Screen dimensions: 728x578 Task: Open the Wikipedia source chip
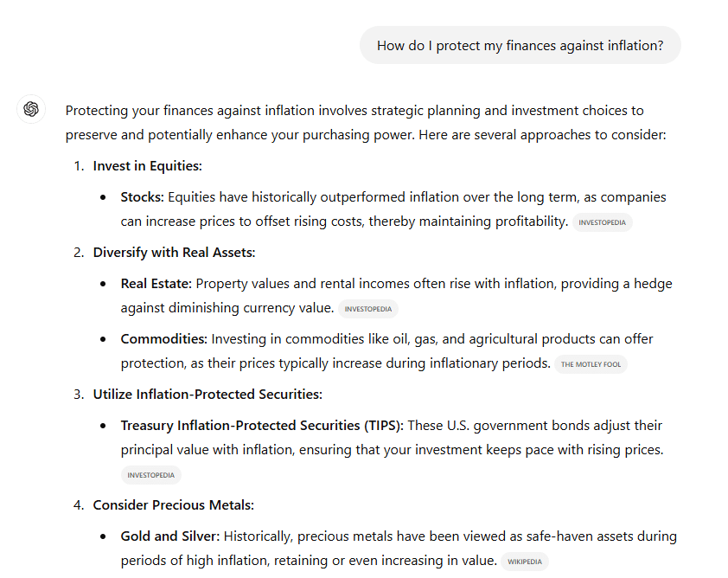(525, 562)
